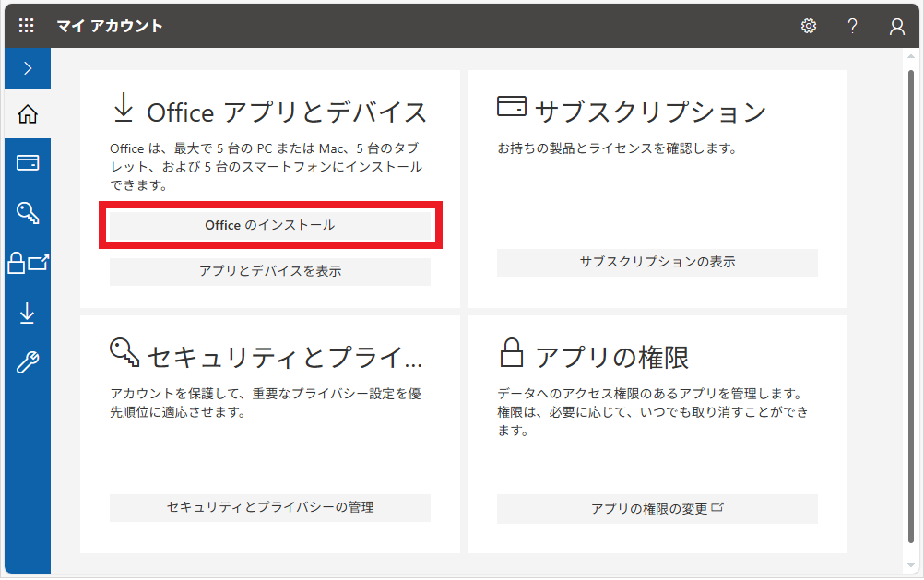Open Apps and devices download icon in sidebar
Viewport: 924px width, 580px height.
click(28, 313)
